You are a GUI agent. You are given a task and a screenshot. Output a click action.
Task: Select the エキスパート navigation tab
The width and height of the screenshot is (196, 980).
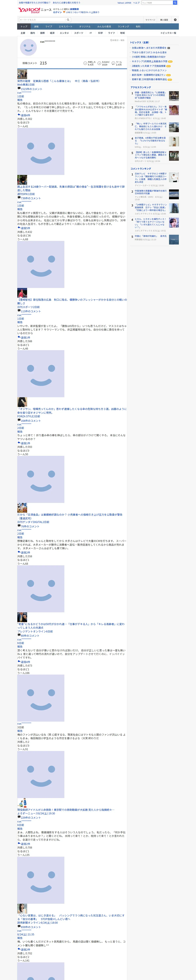click(65, 27)
